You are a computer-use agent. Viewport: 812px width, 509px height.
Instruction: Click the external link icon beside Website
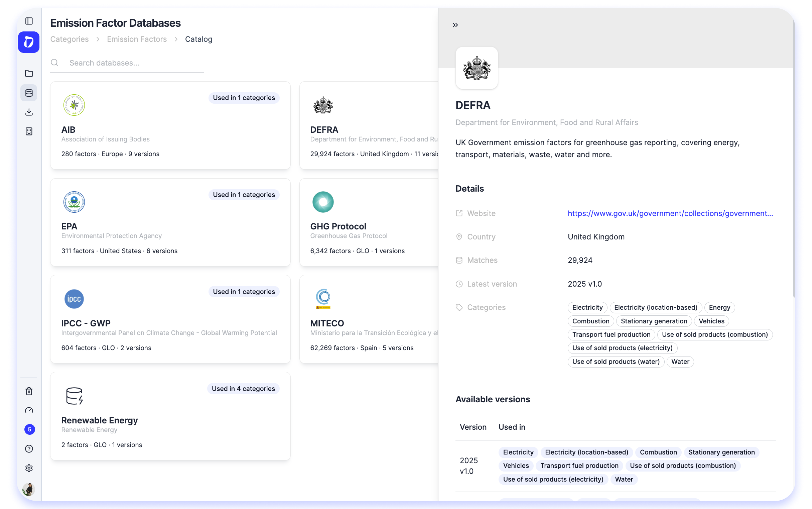(x=459, y=213)
